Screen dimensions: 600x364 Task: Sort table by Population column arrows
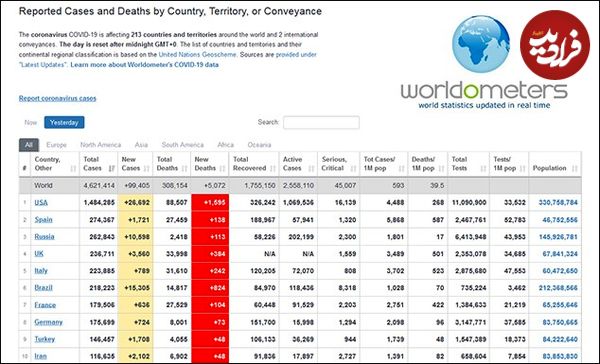pyautogui.click(x=575, y=168)
